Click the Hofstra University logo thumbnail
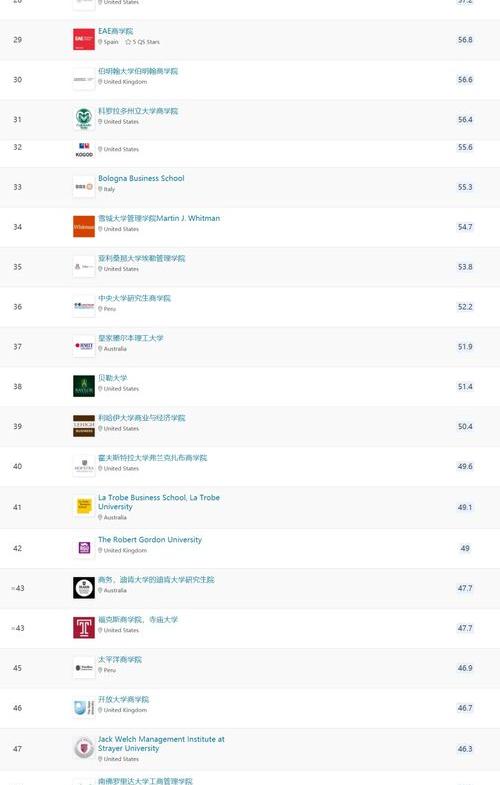500x785 pixels. click(x=84, y=466)
